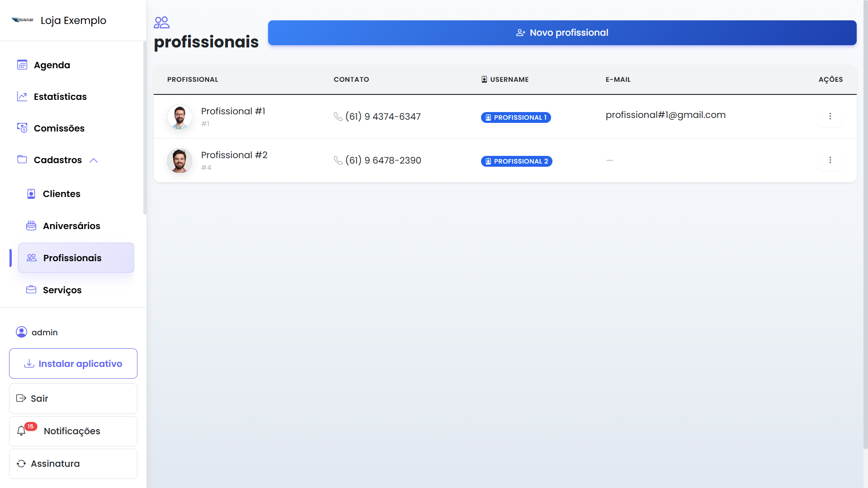Viewport: 868px width, 488px height.
Task: Go to Assinatura menu item
Action: [x=73, y=464]
